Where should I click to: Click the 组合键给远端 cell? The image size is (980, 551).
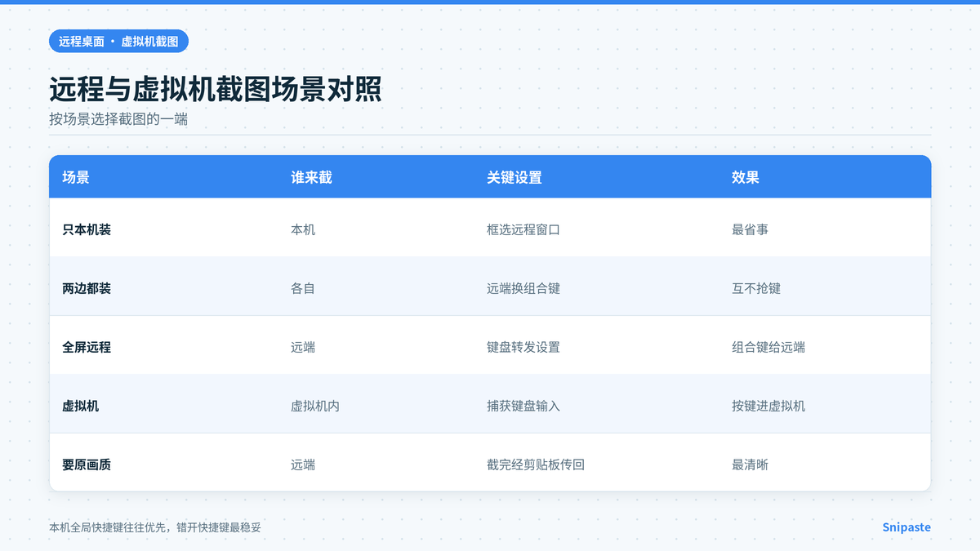click(x=768, y=347)
